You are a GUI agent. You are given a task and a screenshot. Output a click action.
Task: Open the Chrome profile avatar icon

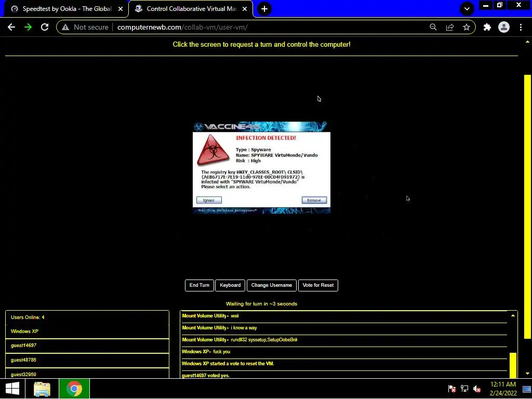coord(504,27)
